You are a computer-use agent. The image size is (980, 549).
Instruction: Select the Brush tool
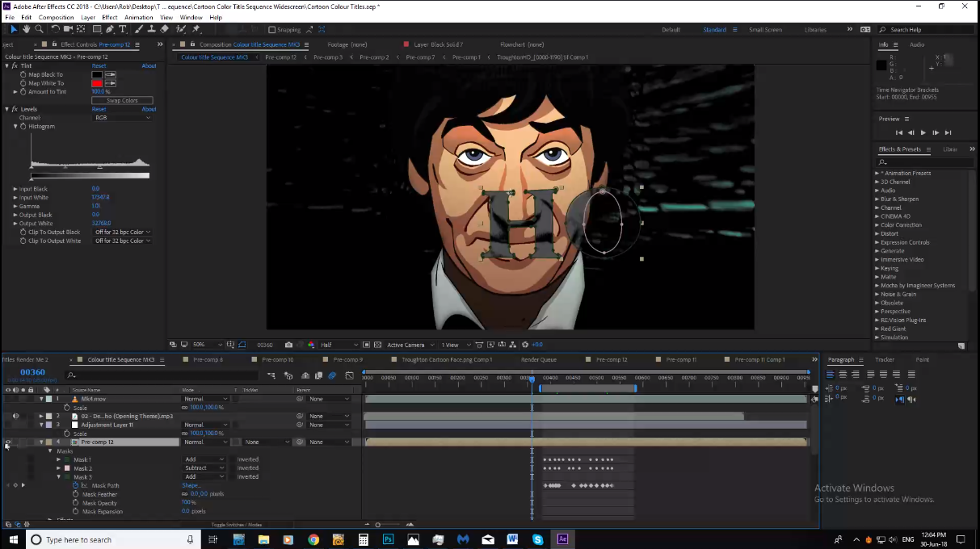pyautogui.click(x=139, y=29)
